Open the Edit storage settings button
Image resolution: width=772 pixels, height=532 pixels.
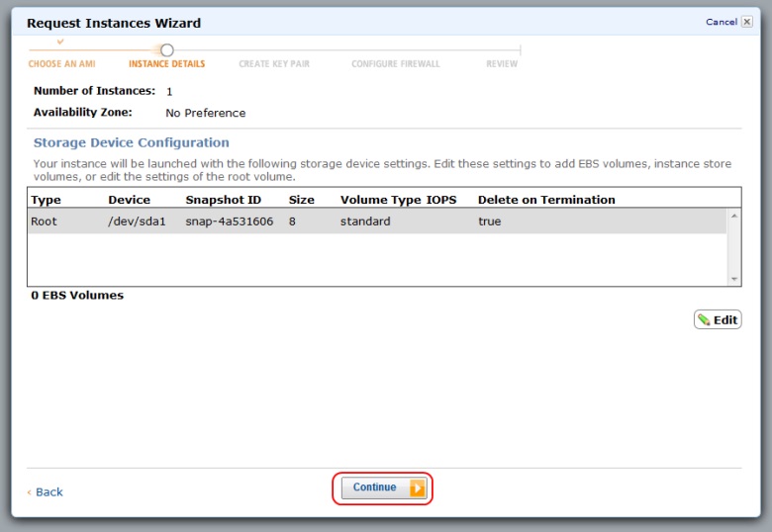tap(718, 319)
